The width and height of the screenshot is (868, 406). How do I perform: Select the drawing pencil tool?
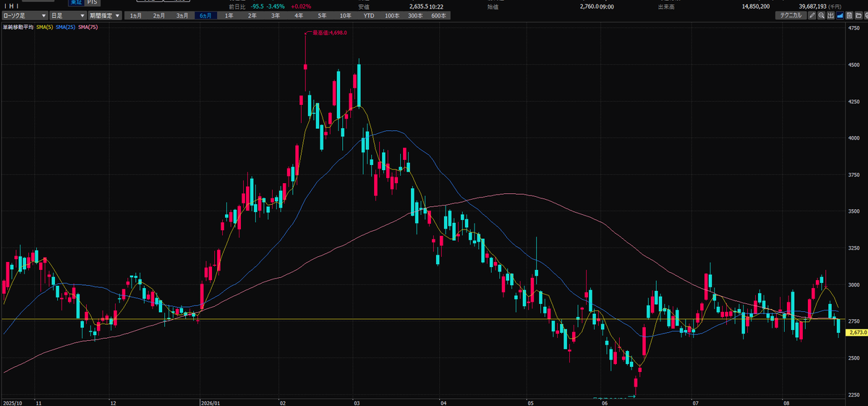812,15
